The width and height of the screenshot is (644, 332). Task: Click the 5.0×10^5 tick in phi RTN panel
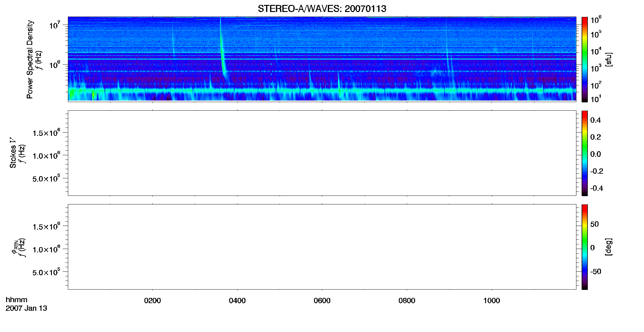(46, 272)
